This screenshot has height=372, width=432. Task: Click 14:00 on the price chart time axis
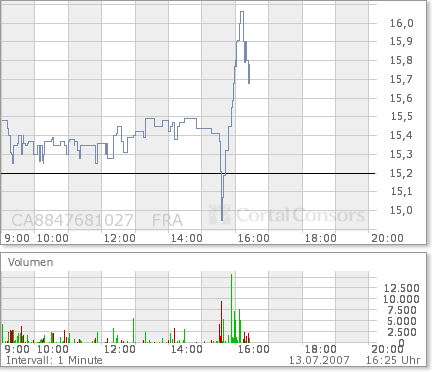[x=187, y=238]
